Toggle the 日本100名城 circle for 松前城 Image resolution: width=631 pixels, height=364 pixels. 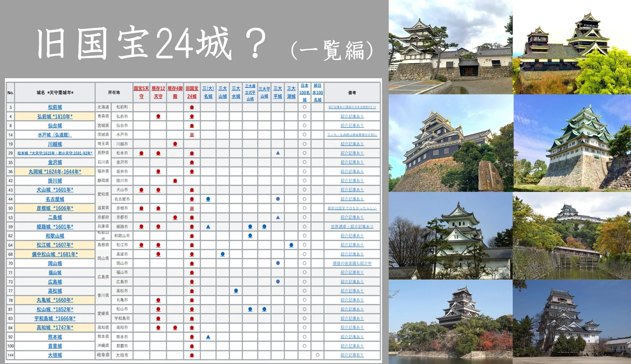[304, 107]
